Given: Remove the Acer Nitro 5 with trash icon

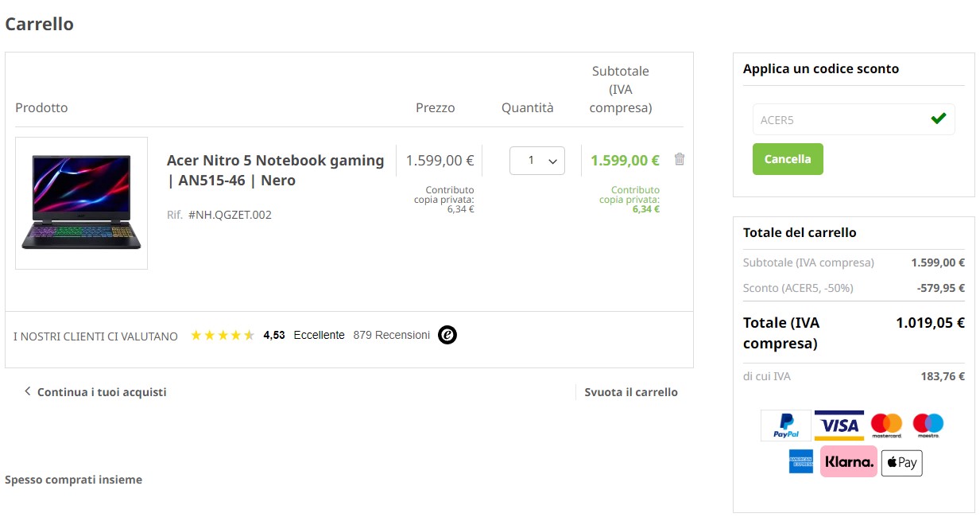Looking at the screenshot, I should pos(679,159).
